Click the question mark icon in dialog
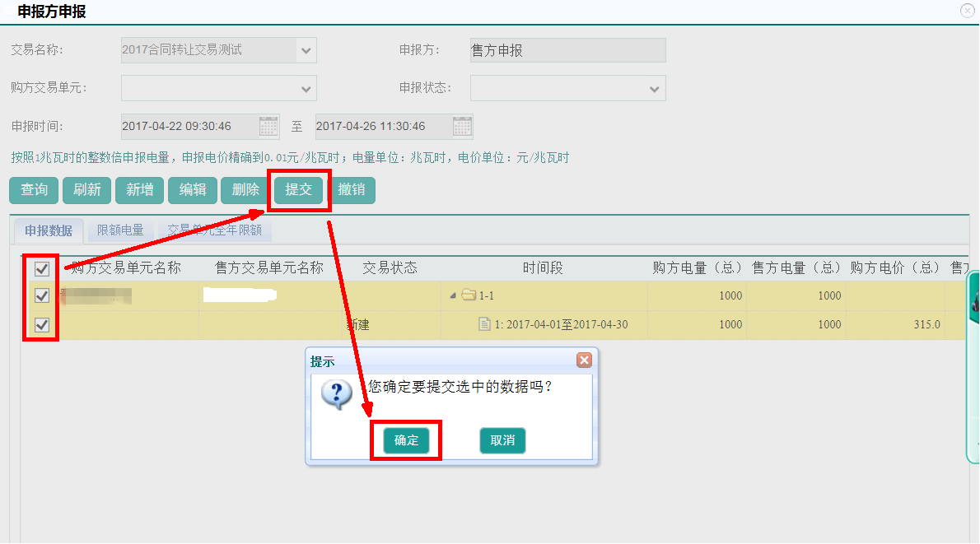 337,394
